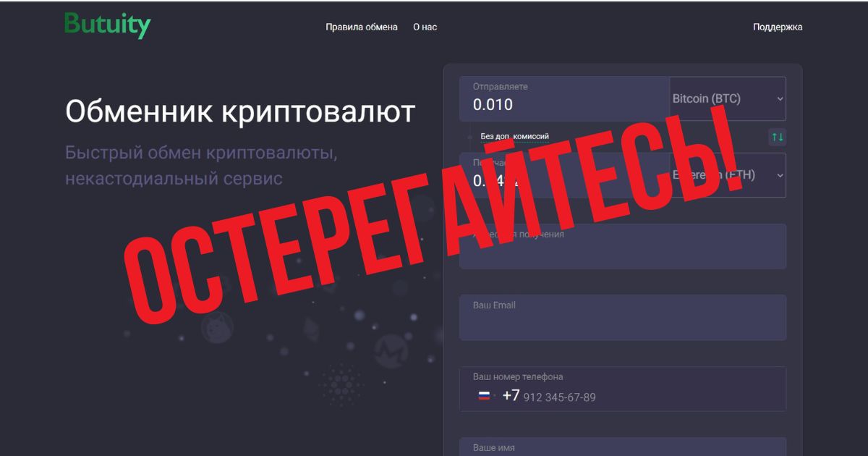This screenshot has height=456, width=868.
Task: Open the Поддержка link
Action: click(x=778, y=27)
